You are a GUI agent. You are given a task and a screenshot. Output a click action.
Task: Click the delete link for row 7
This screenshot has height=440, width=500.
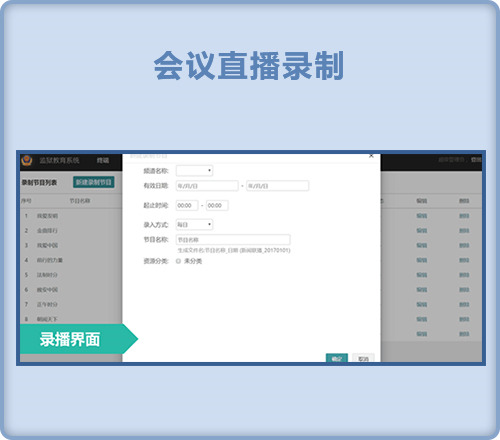(464, 304)
